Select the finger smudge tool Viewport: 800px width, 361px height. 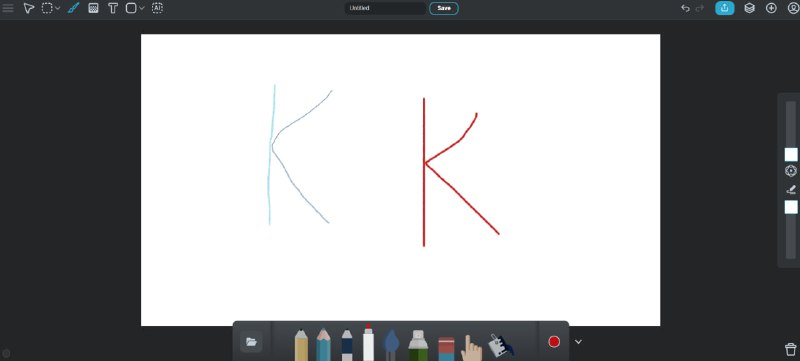pos(471,348)
